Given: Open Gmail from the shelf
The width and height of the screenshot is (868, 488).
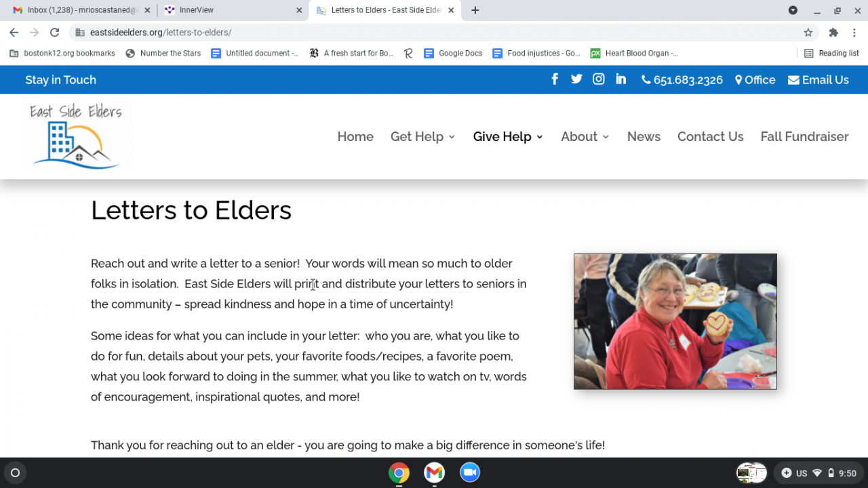Looking at the screenshot, I should tap(435, 472).
